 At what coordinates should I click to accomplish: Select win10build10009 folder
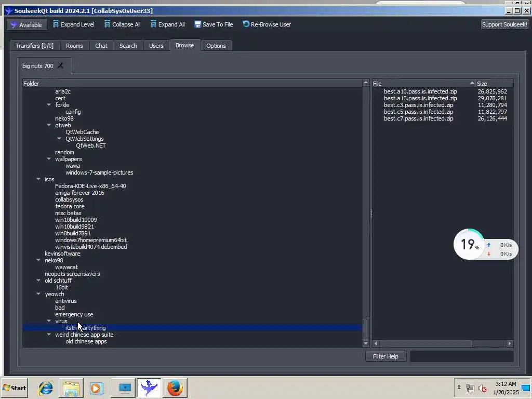point(76,220)
